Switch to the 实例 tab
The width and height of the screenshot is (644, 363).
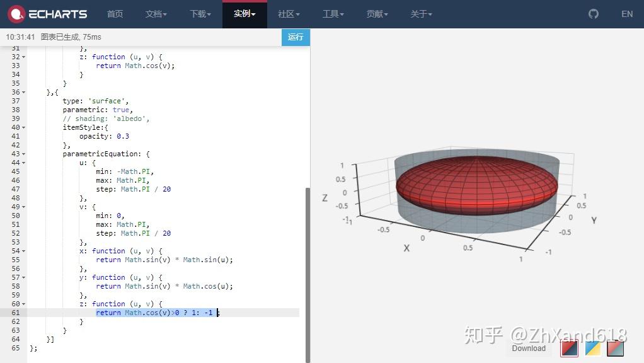click(244, 13)
